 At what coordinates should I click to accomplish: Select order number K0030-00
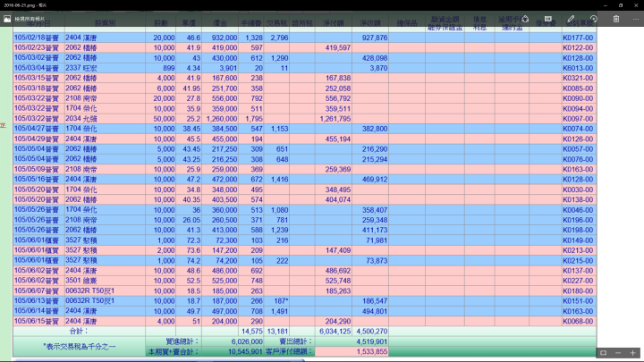[x=578, y=190]
